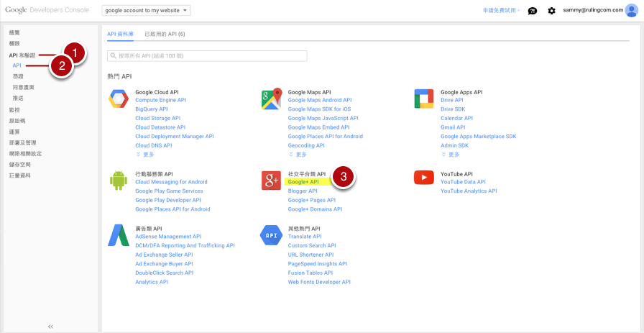The height and width of the screenshot is (333, 644).
Task: Click the Google Apps API icon
Action: tap(424, 99)
